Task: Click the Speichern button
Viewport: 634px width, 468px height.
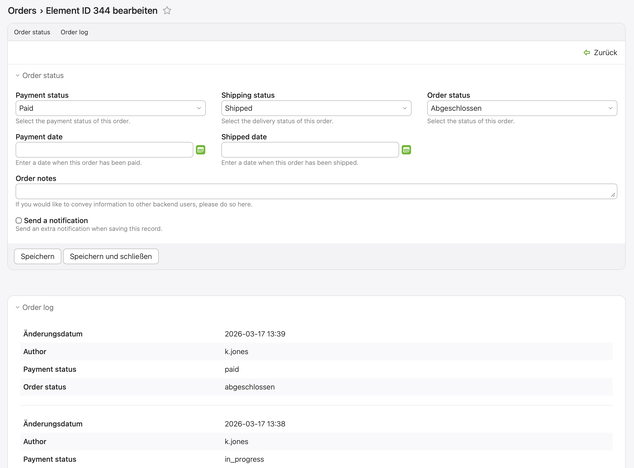Action: pyautogui.click(x=37, y=257)
